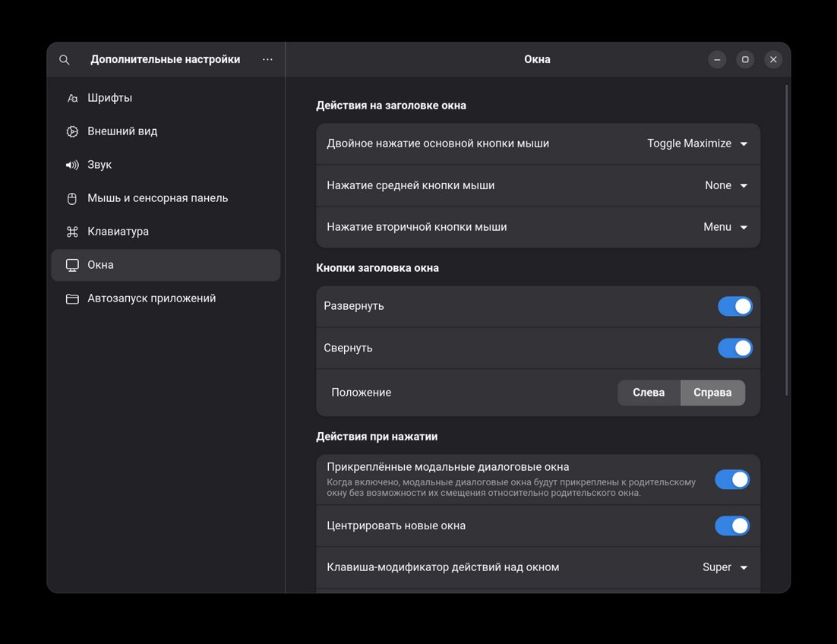Open the secondary-click Menu dropdown
The width and height of the screenshot is (837, 644).
[725, 227]
